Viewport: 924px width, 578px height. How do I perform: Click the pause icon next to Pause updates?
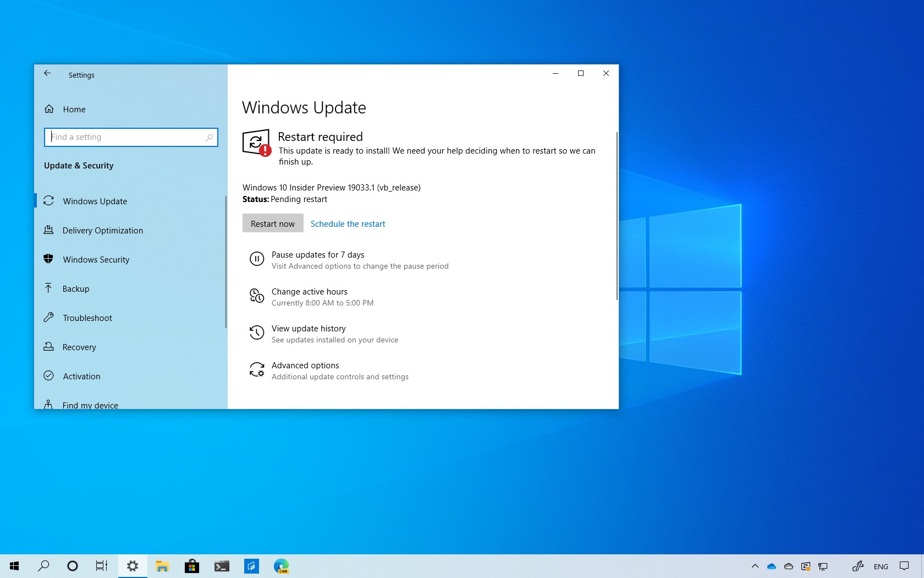tap(257, 259)
